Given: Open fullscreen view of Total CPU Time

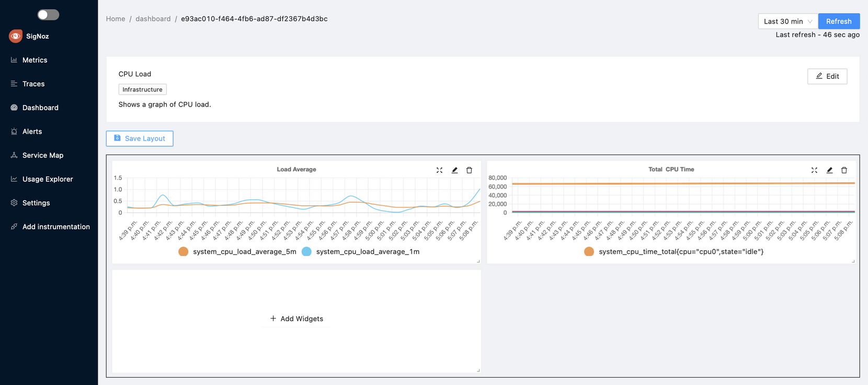Looking at the screenshot, I should click(x=814, y=170).
